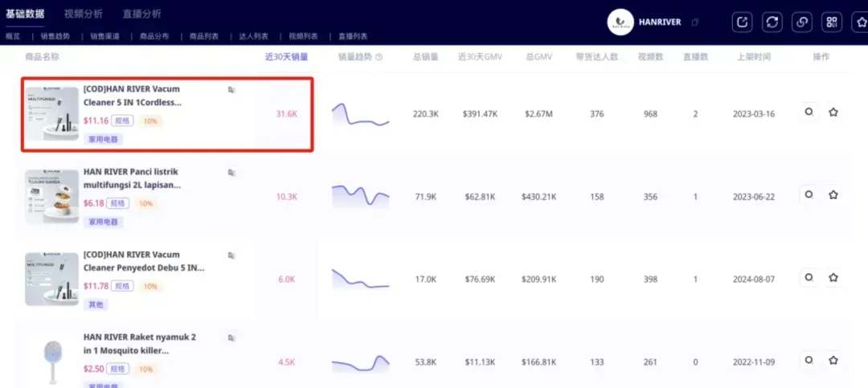This screenshot has height=388, width=868.
Task: Go to 达人列表 sub-navigation link
Action: point(253,36)
